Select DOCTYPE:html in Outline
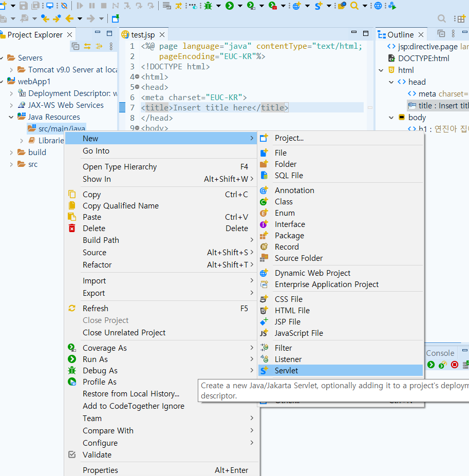Screen dimensions: 469x476 (x=423, y=59)
